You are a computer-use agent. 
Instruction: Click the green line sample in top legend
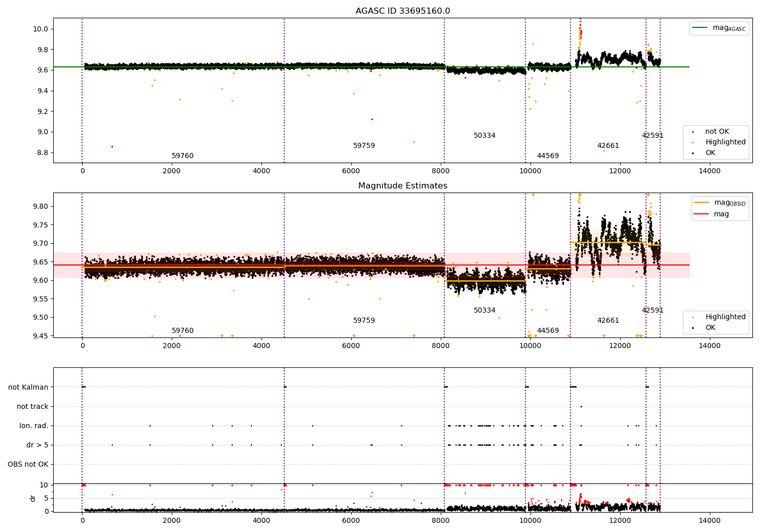(x=701, y=28)
